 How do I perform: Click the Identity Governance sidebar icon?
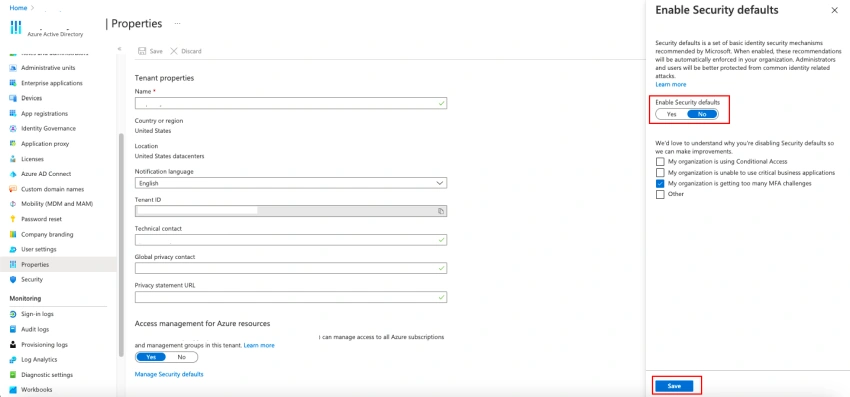[13, 129]
